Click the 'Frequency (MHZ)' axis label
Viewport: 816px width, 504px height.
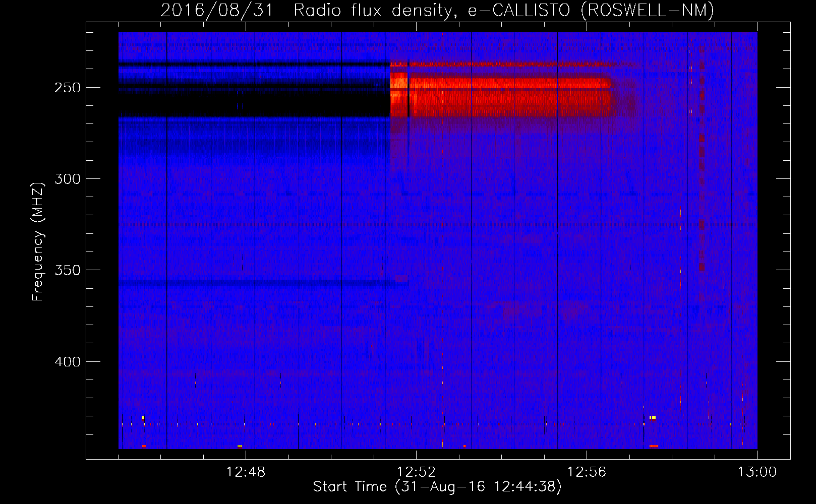point(38,241)
